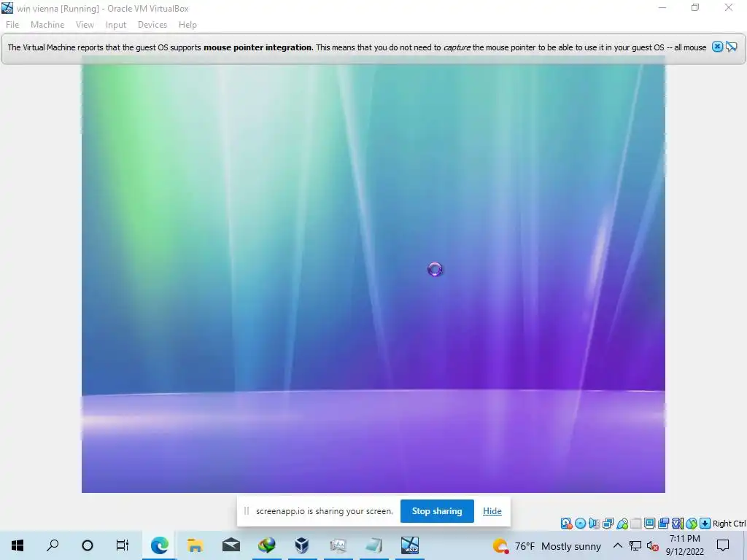747x560 pixels.
Task: Click the muted volume tray icon
Action: (x=653, y=545)
